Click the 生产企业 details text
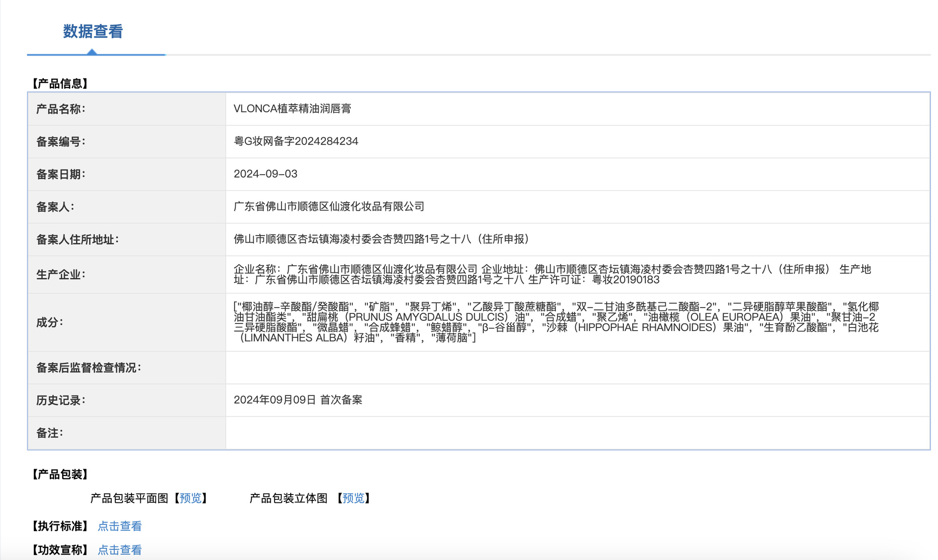This screenshot has width=938, height=560. [552, 274]
